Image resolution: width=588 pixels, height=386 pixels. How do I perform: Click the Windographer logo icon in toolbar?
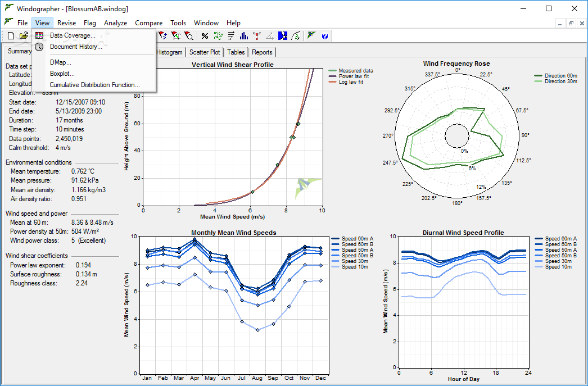point(311,36)
